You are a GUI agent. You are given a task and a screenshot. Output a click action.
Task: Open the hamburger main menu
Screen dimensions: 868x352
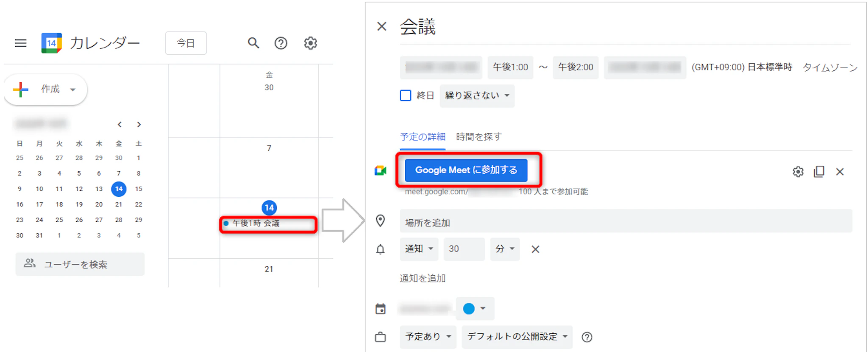tap(20, 43)
